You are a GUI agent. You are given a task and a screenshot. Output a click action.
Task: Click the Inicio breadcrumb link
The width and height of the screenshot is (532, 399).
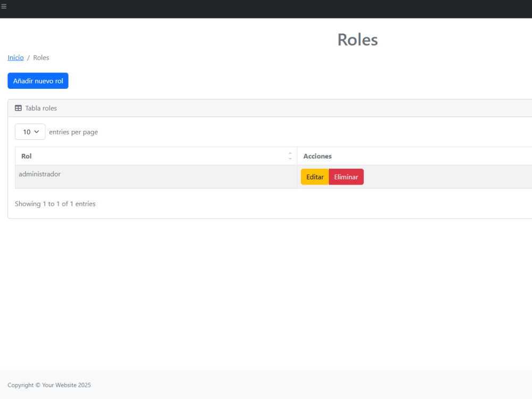15,57
